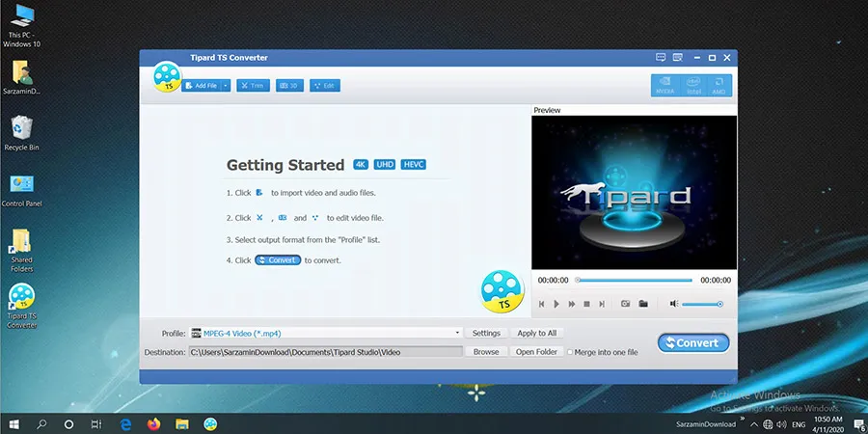Adjust the volume slider
Image resolution: width=868 pixels, height=434 pixels.
point(702,304)
